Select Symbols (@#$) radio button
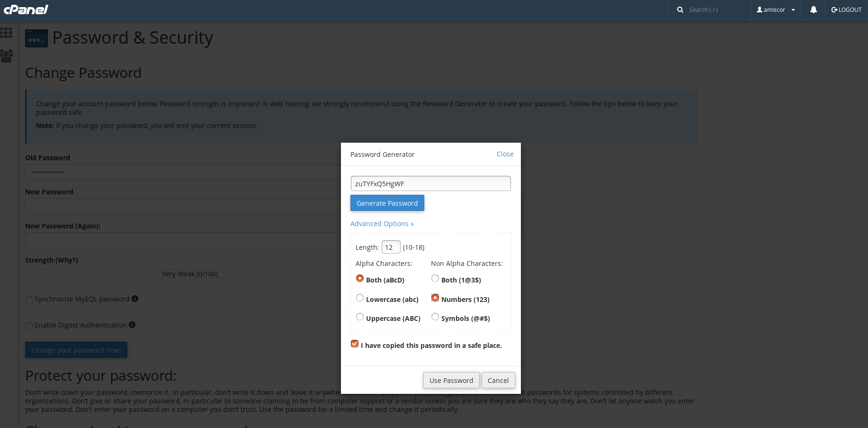 pos(435,317)
